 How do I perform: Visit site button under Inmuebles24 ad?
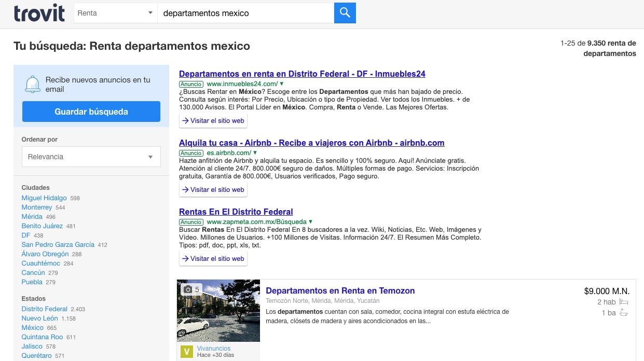pos(213,120)
